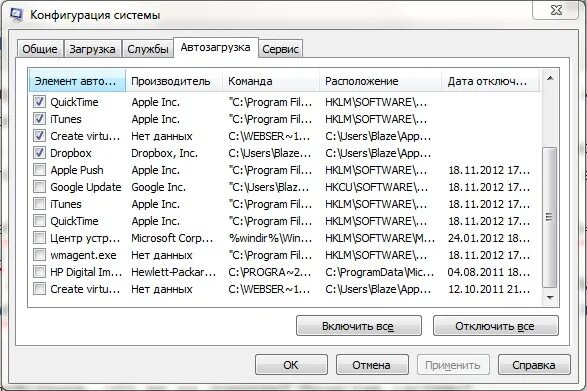Sort by the Дата отключ... column header
Viewport: 587px width, 391px height.
(x=490, y=81)
